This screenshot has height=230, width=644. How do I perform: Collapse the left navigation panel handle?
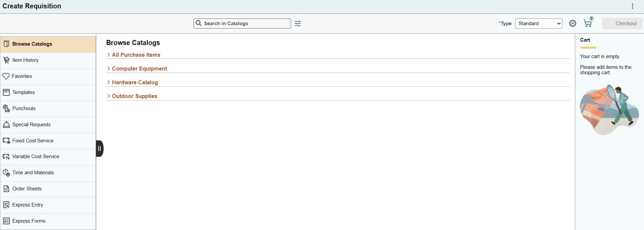(x=100, y=148)
